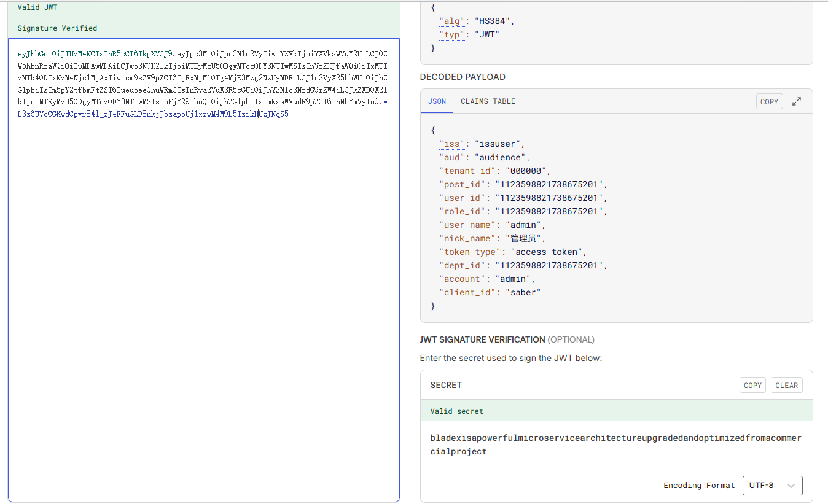This screenshot has height=504, width=828.
Task: Click inside the secret key text field
Action: click(615, 444)
